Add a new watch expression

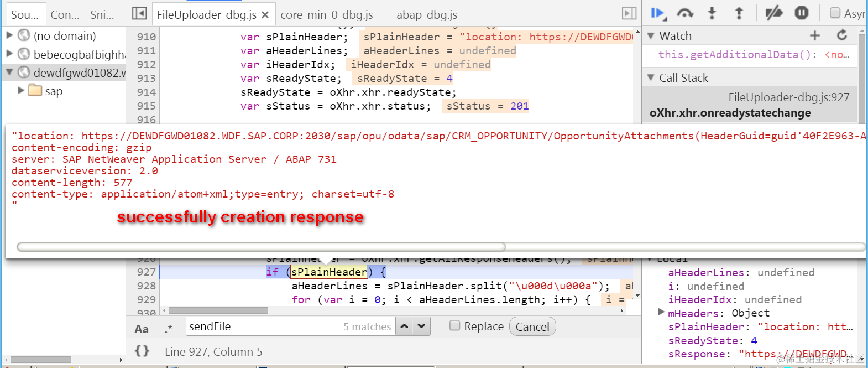pyautogui.click(x=815, y=35)
